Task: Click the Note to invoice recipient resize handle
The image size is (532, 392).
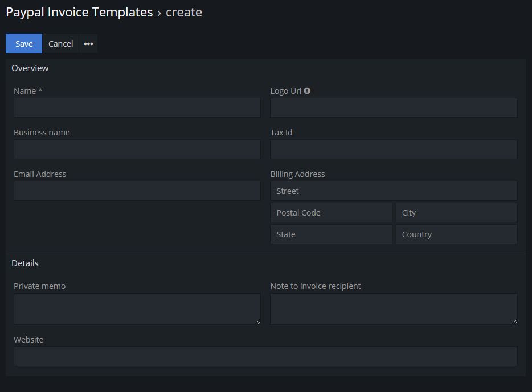Action: click(515, 322)
